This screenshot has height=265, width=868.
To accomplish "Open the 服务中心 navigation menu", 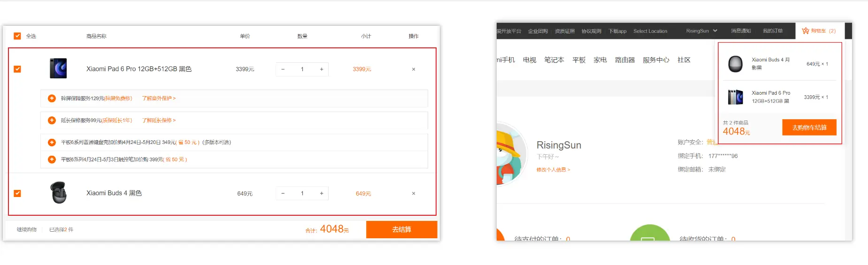I will 656,60.
